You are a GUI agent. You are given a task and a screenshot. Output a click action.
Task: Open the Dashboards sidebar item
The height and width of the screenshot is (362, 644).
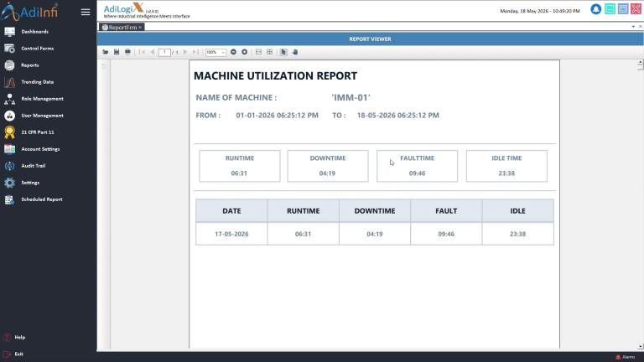pyautogui.click(x=34, y=32)
